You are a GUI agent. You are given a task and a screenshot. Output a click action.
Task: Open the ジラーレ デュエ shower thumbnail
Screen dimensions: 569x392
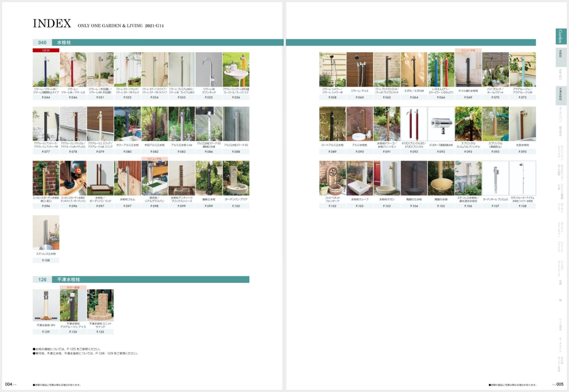pyautogui.click(x=360, y=69)
